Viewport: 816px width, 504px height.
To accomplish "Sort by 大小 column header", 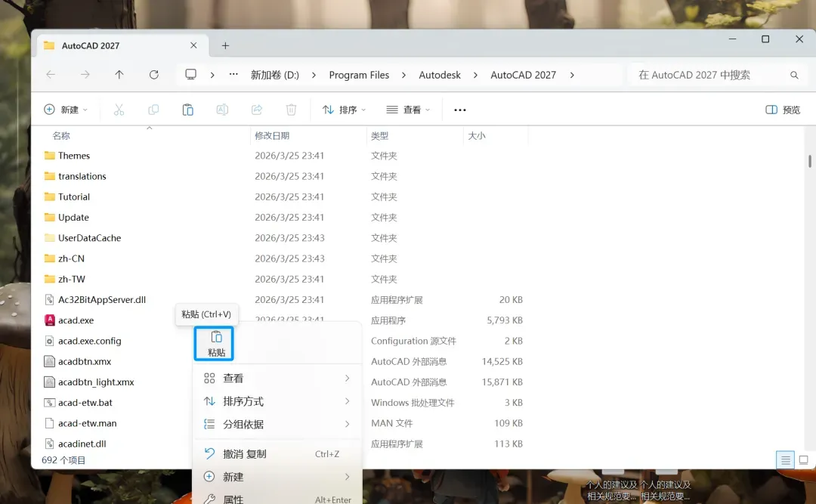I will (477, 136).
